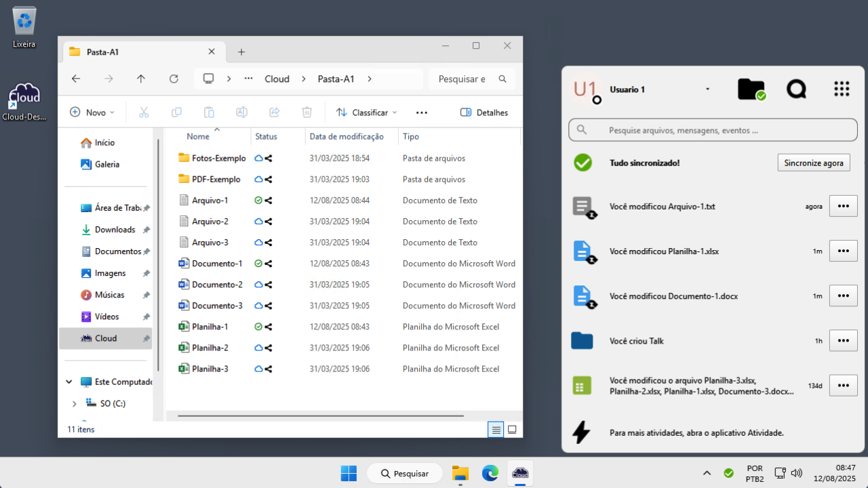
Task: Open the Classificar sort dropdown
Action: click(366, 113)
